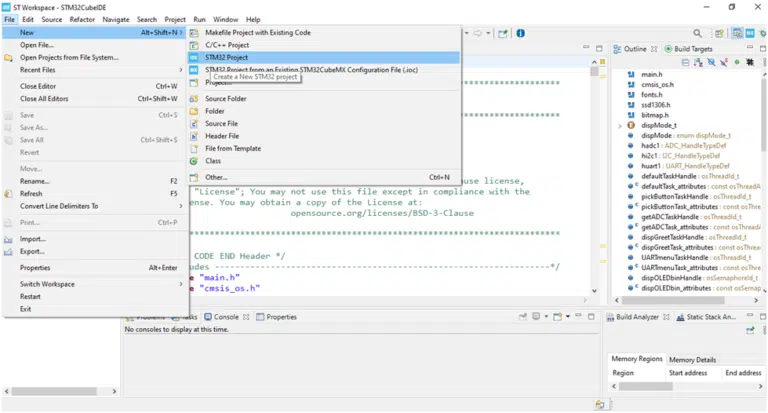Screen dimensions: 768x413
Task: Switch to the MX Device Configuration perspective icon
Action: [750, 33]
